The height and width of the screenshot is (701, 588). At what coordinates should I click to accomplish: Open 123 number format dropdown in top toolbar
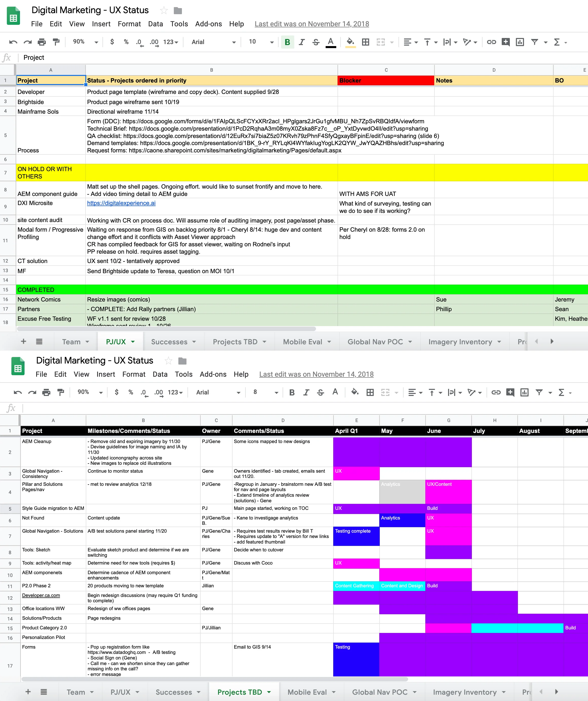click(171, 42)
